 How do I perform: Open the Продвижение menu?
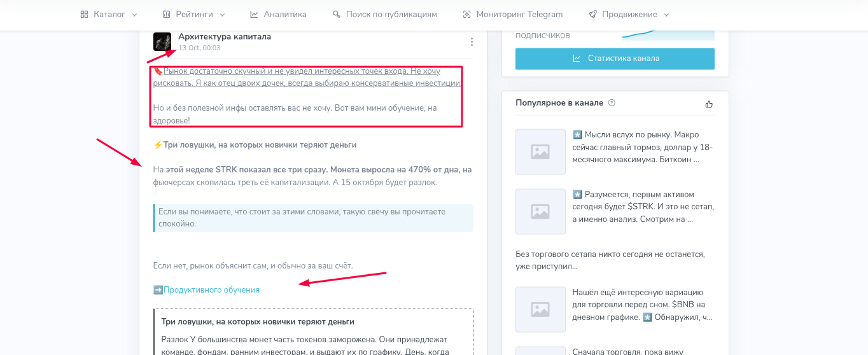click(x=629, y=14)
